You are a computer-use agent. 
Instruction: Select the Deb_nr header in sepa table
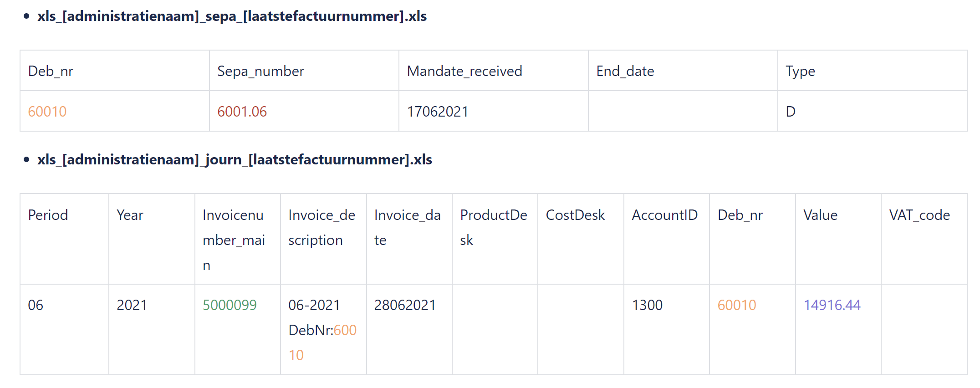tap(51, 71)
